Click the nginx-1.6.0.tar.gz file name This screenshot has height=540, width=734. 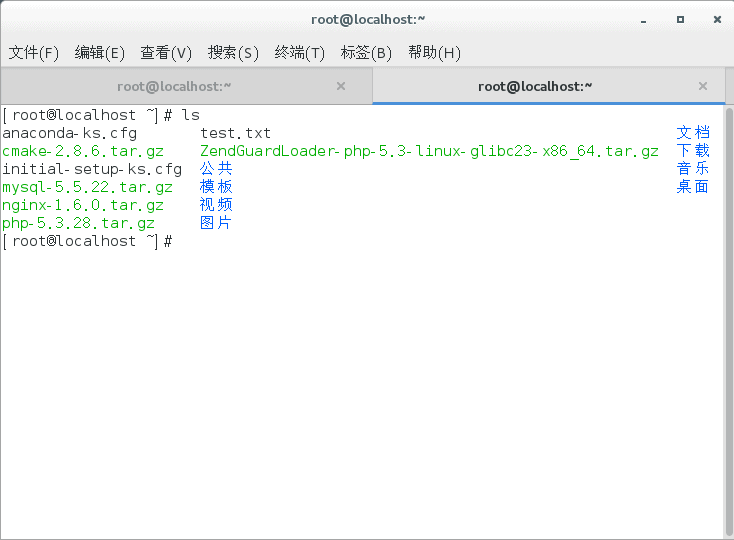(x=83, y=205)
